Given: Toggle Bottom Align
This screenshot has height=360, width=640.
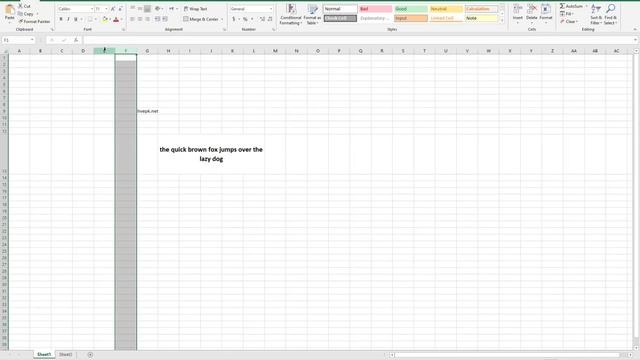Looking at the screenshot, I should click(147, 9).
